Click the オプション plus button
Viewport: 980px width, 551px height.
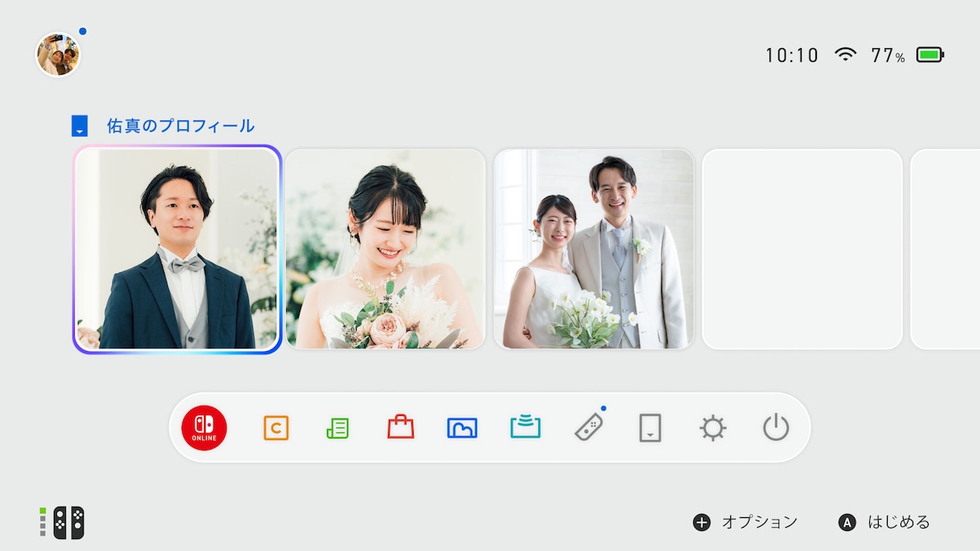click(x=745, y=522)
